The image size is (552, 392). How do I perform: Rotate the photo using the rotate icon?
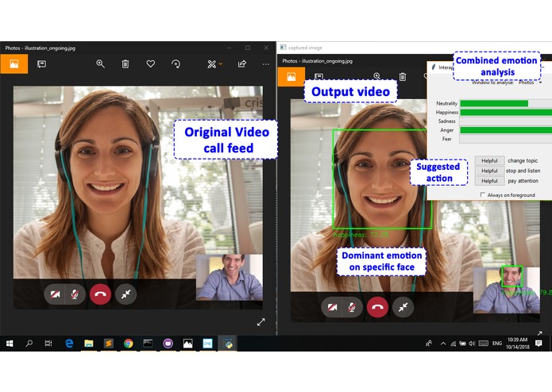click(176, 63)
